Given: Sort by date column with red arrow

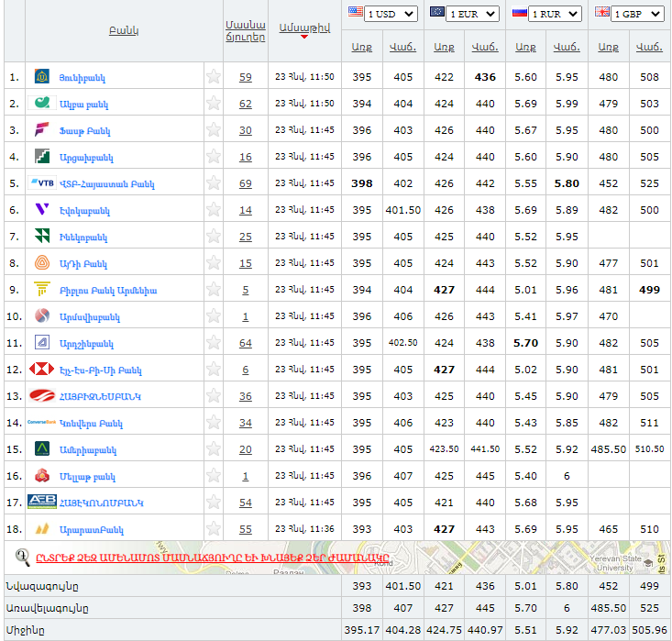Looking at the screenshot, I should 304,28.
